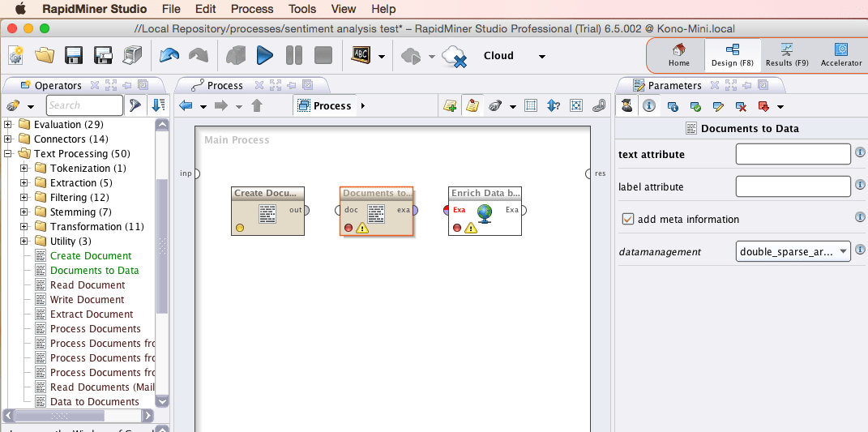Open dropdown after red arrow parameters icon
Image resolution: width=868 pixels, height=432 pixels.
780,106
